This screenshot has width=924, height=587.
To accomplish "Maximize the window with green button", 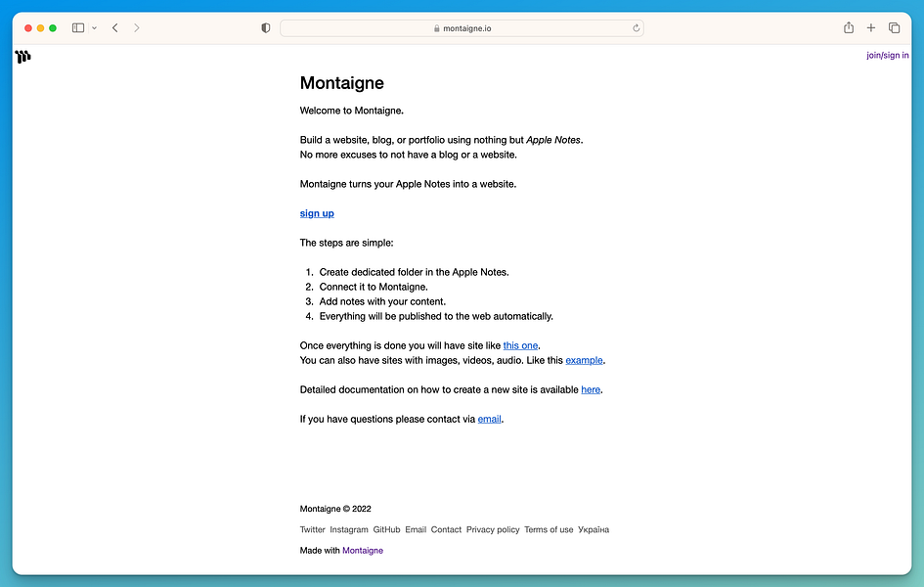I will click(53, 28).
